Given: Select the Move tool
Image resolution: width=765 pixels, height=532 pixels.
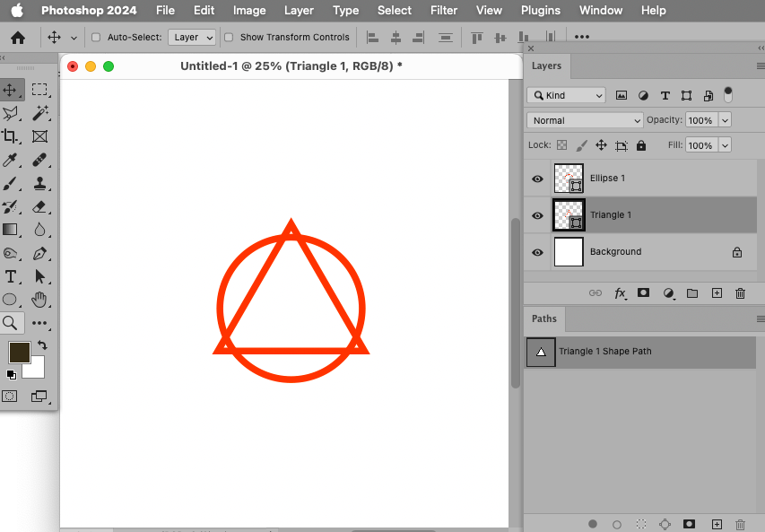Looking at the screenshot, I should (x=13, y=89).
